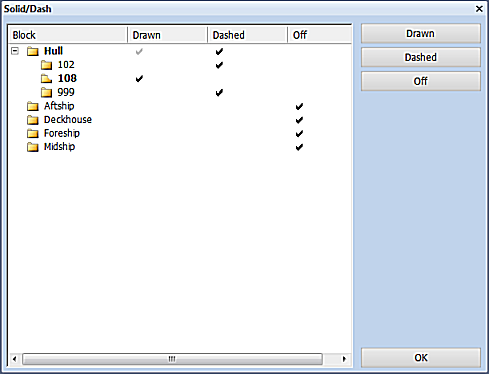Toggle the Off checkmark for Midship
Image resolution: width=489 pixels, height=374 pixels.
pos(299,147)
